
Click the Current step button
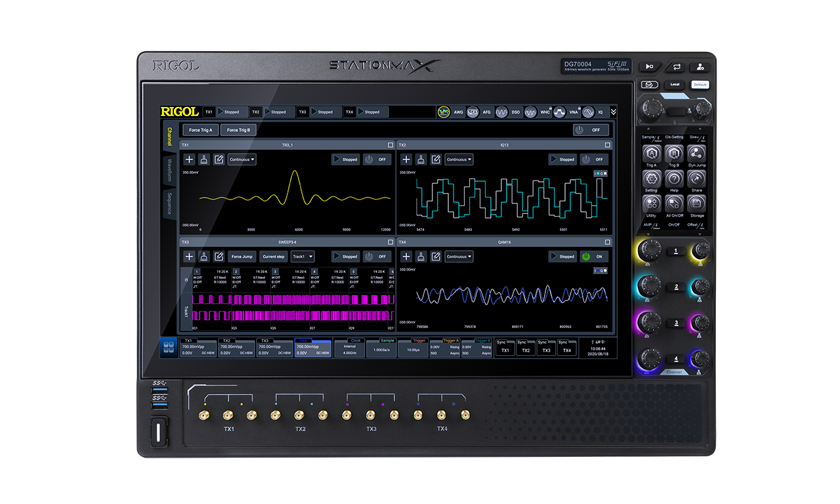point(273,257)
